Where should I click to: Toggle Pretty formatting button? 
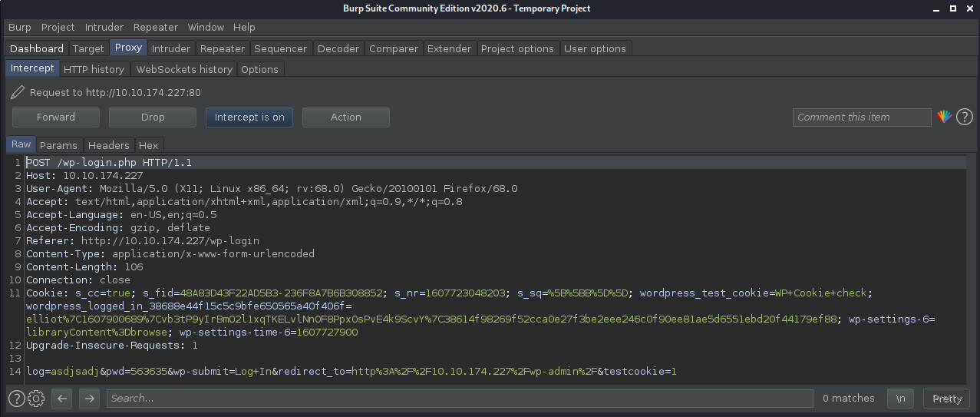[x=947, y=398]
